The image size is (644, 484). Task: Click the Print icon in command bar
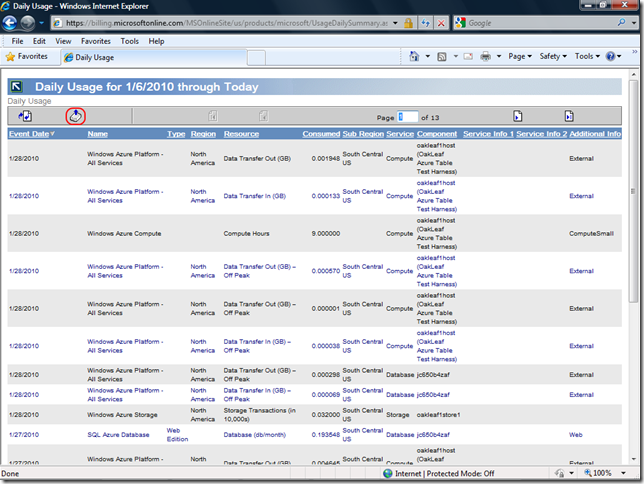coord(485,56)
